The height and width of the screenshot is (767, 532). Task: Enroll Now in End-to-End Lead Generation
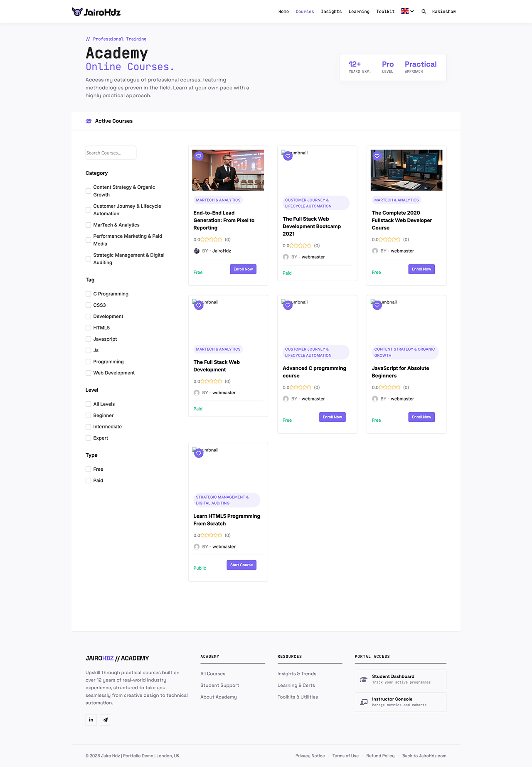pos(243,269)
